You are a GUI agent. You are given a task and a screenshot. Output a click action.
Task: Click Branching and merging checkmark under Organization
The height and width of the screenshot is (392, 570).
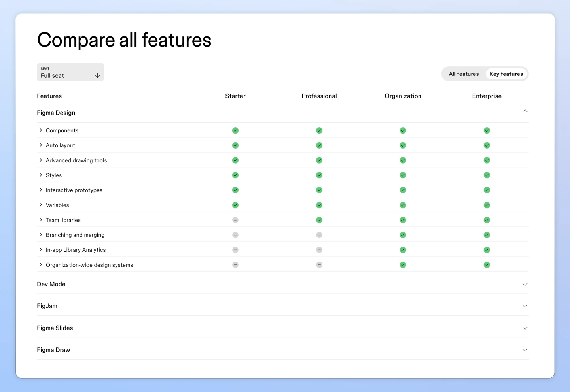click(403, 235)
